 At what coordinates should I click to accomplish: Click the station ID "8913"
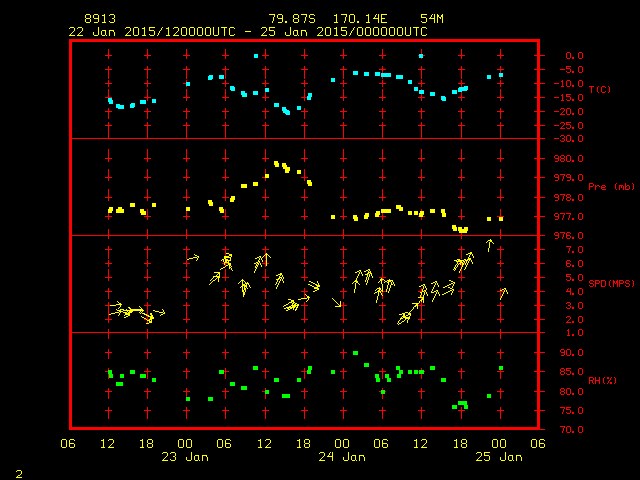100,19
